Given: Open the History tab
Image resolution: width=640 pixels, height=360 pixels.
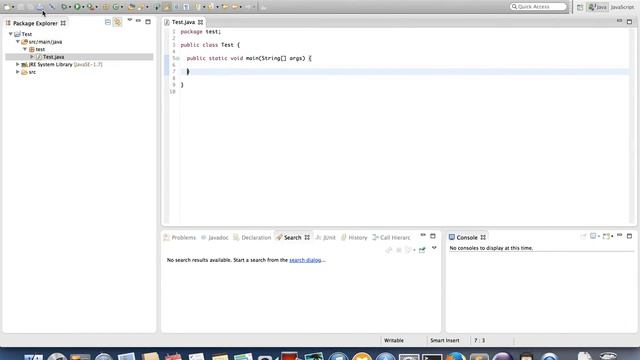Looking at the screenshot, I should click(354, 238).
